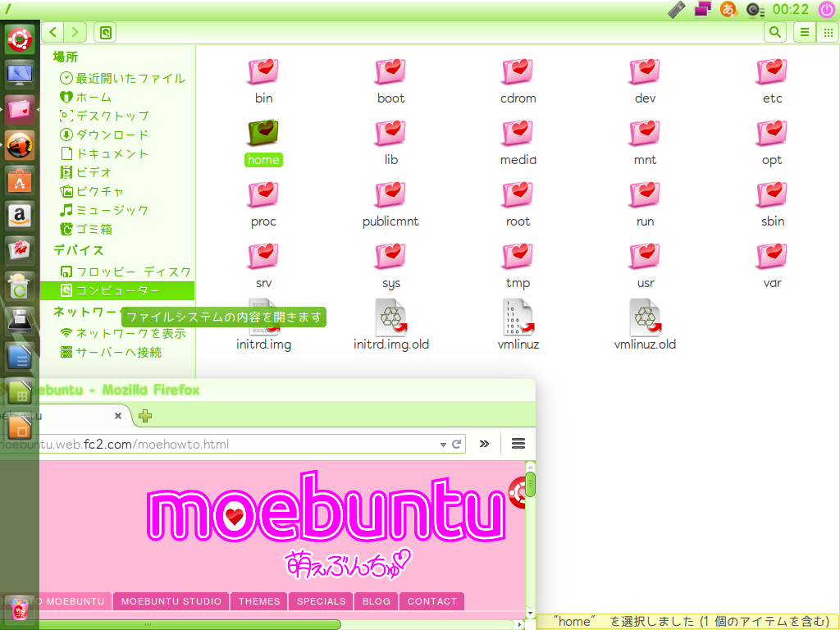Select the vmlinuz file icon
The height and width of the screenshot is (630, 840).
tap(518, 319)
